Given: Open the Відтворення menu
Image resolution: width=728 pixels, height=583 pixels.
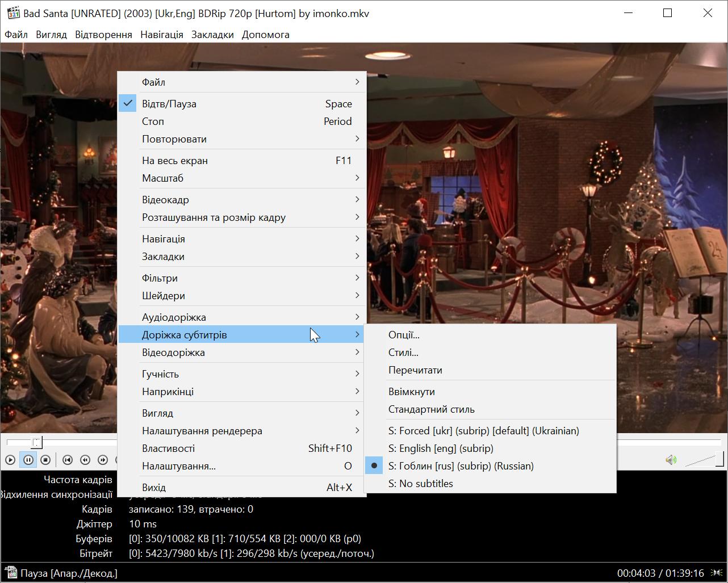Looking at the screenshot, I should [x=103, y=35].
